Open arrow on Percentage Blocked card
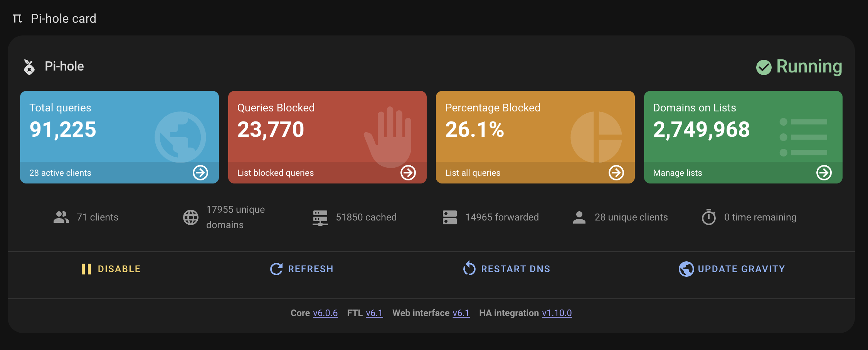Viewport: 868px width, 350px height. point(616,173)
